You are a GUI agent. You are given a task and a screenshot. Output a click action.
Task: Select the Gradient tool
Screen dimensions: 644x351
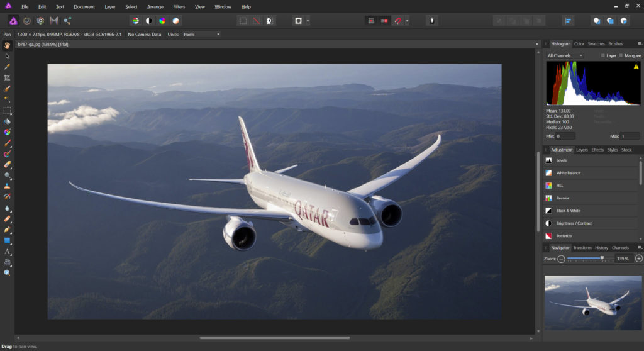pos(7,132)
